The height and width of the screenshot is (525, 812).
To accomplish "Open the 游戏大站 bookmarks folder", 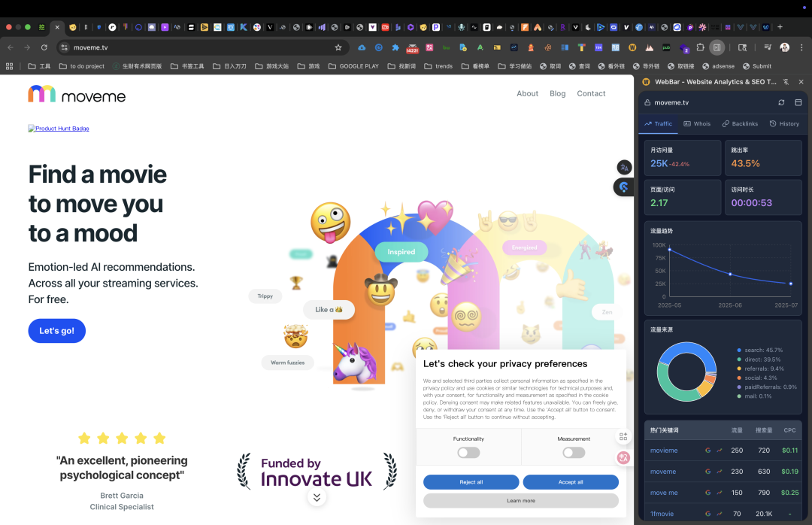I will 272,66.
